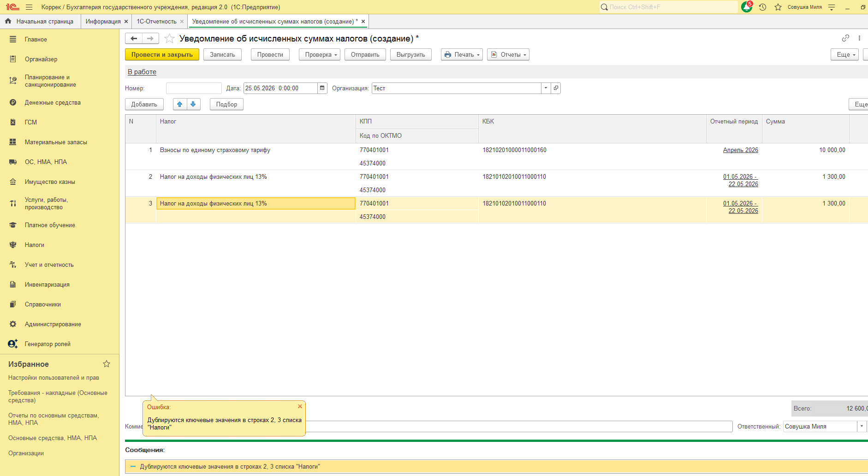Collapse the duplicate-keys message in Сообщения panel
The height and width of the screenshot is (476, 868).
(x=133, y=466)
